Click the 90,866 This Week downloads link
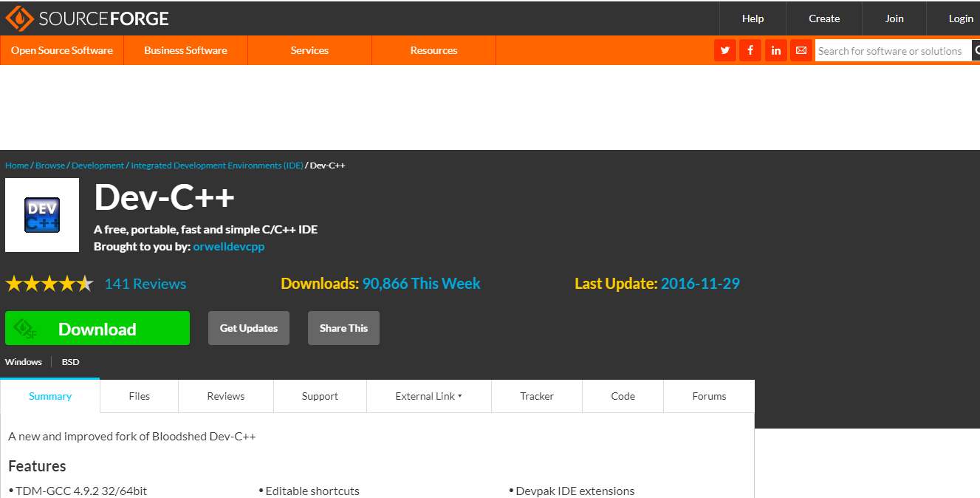The width and height of the screenshot is (980, 498). click(421, 284)
